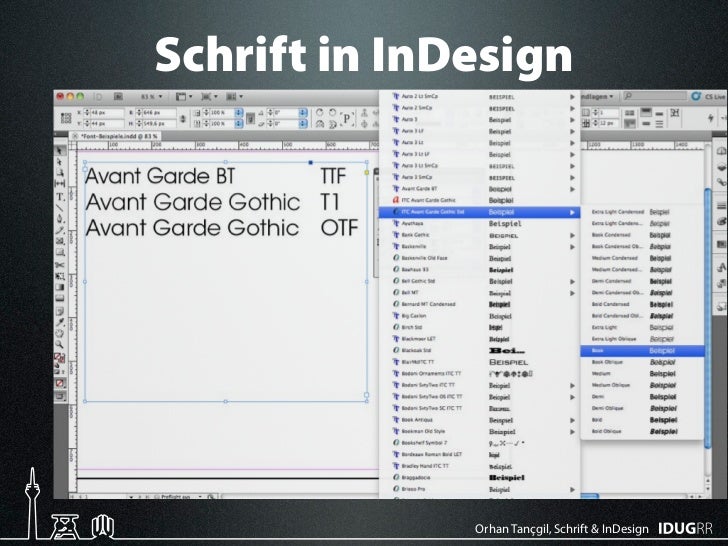The width and height of the screenshot is (728, 546).
Task: Open the Grundlagen workspace dropdown
Action: (597, 96)
